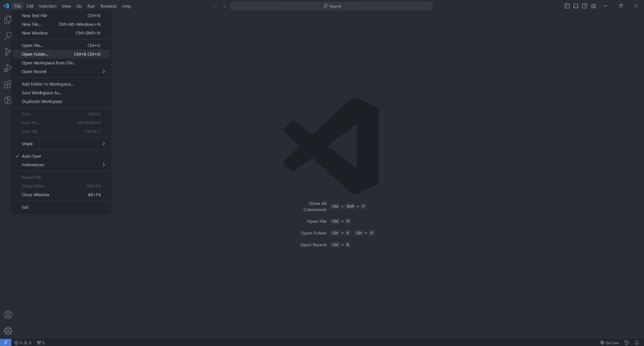Select Exit in File menu

coord(61,207)
